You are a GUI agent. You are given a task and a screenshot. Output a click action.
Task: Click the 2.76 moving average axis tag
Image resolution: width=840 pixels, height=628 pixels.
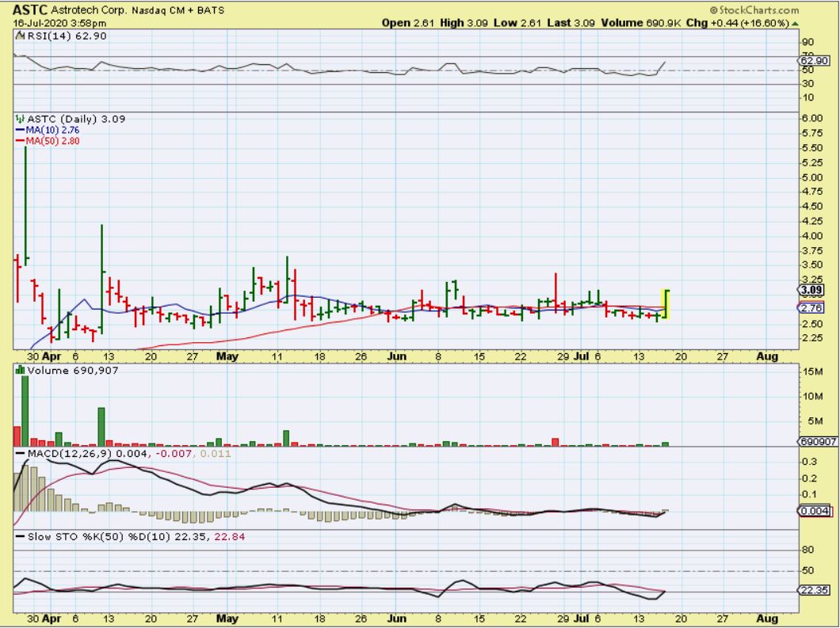(811, 308)
